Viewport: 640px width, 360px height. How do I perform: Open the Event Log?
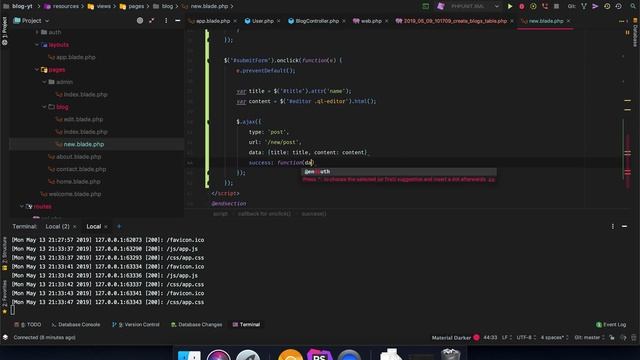[x=611, y=324]
